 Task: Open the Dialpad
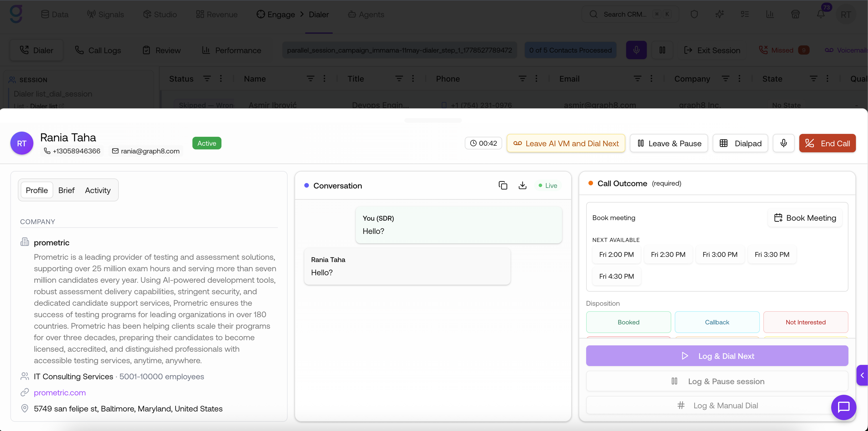(740, 143)
